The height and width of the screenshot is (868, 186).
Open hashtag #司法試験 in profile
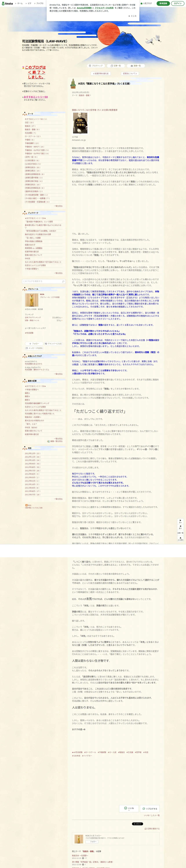29,333
